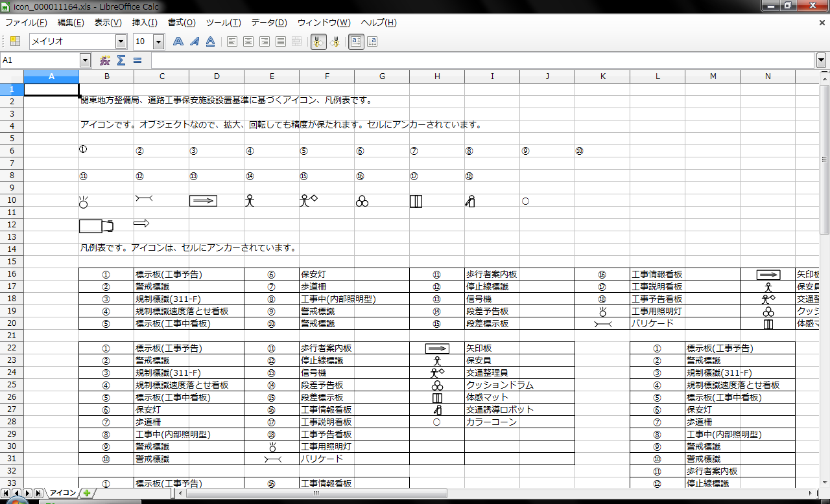Toggle left-to-right paragraph direction

[317, 41]
